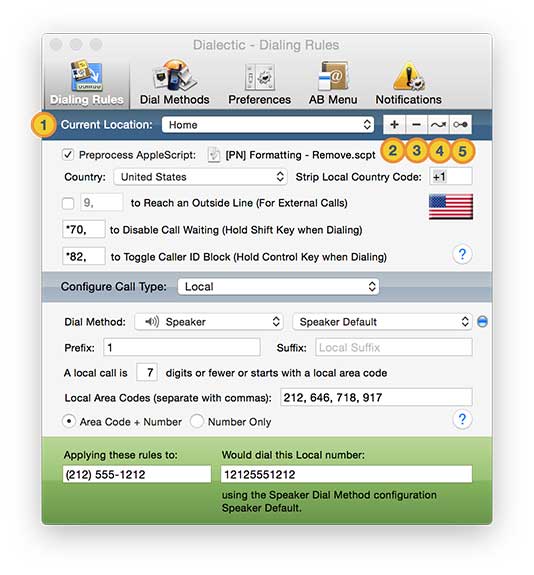
Task: Select Number Only radio button
Action: pos(197,422)
